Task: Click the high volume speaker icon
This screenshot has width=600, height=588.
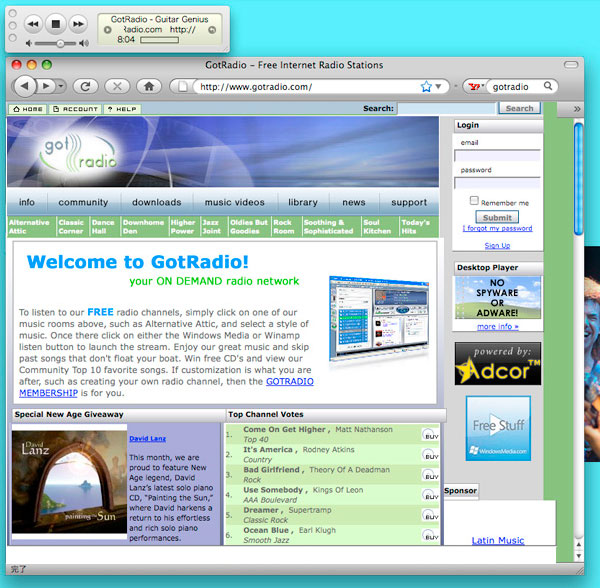Action: pyautogui.click(x=84, y=43)
